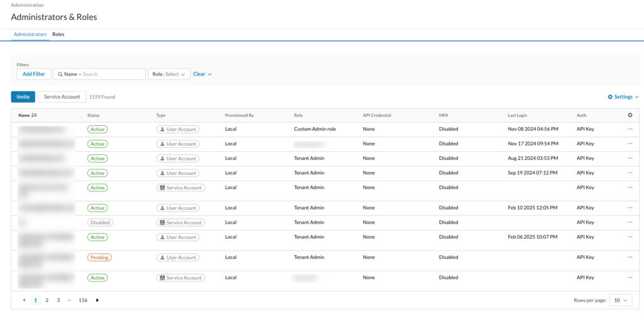Select page 2 in pagination

(x=47, y=300)
